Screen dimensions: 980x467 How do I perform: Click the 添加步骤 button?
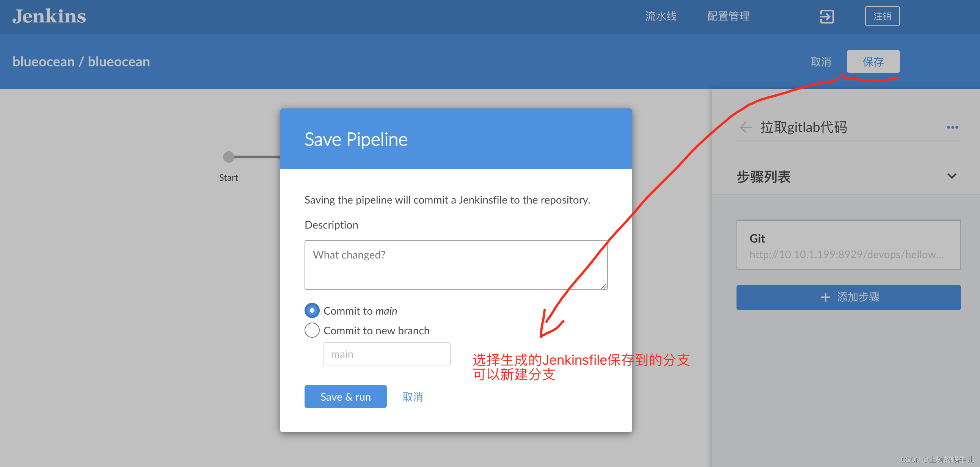point(848,297)
